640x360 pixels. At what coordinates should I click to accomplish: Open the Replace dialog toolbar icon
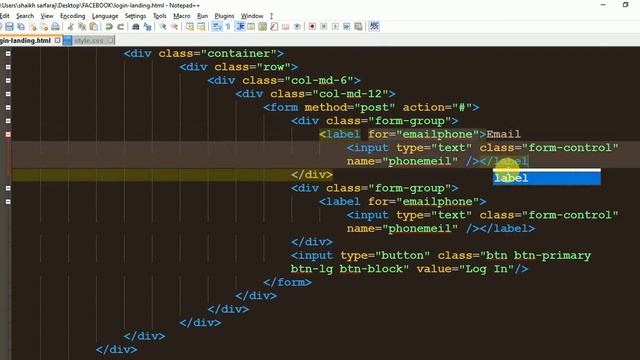tap(147, 27)
